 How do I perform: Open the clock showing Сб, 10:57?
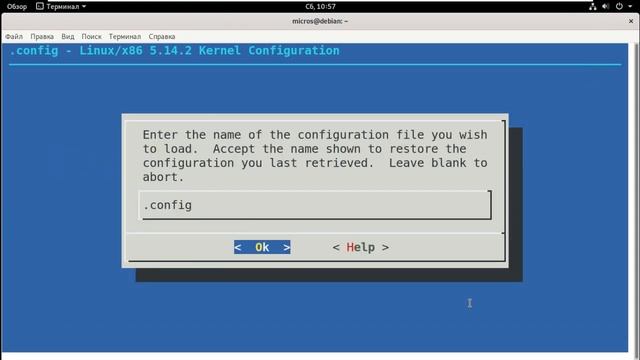[320, 7]
